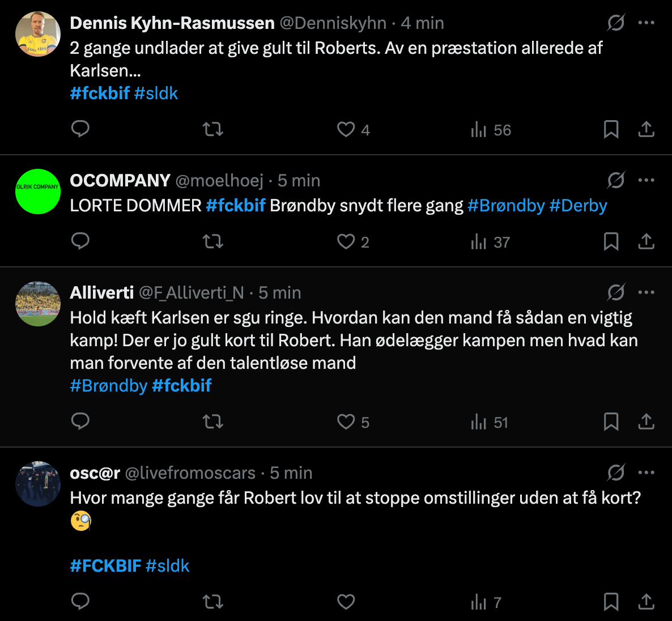Open Grok icon on osc@r's tweet
This screenshot has width=672, height=621.
(x=616, y=473)
